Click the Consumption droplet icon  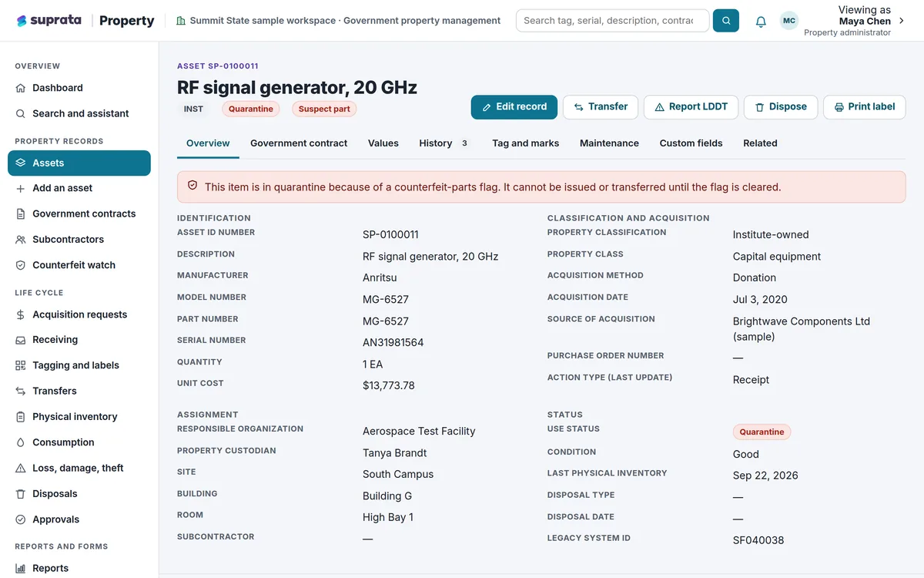(x=21, y=442)
